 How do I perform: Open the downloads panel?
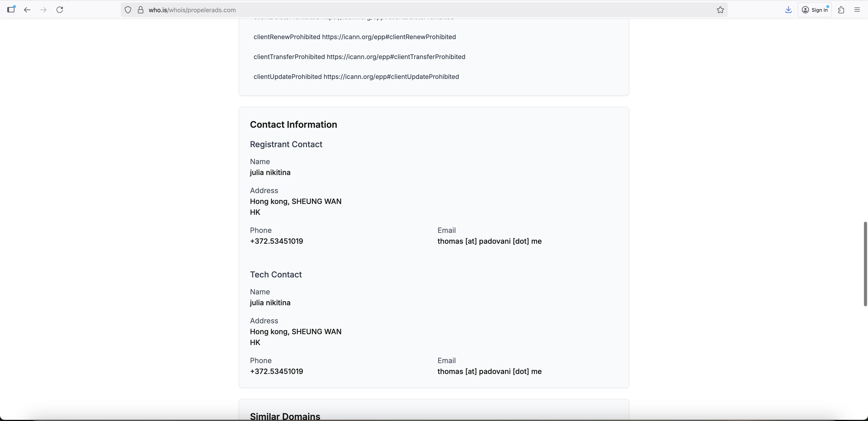click(788, 10)
